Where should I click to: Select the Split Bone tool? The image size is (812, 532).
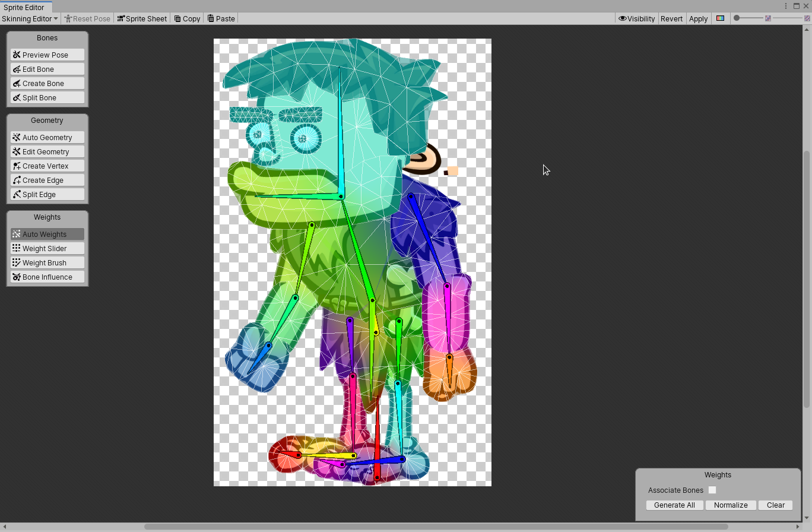coord(47,97)
